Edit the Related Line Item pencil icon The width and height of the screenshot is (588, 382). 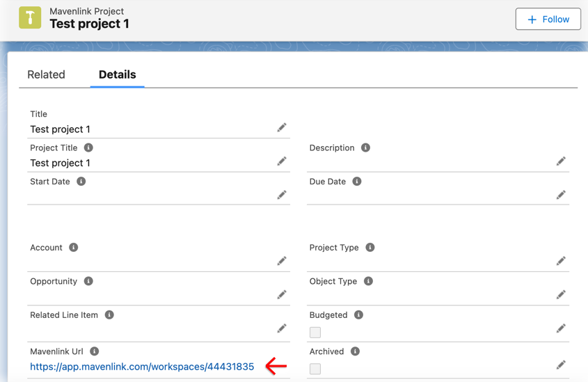(282, 328)
